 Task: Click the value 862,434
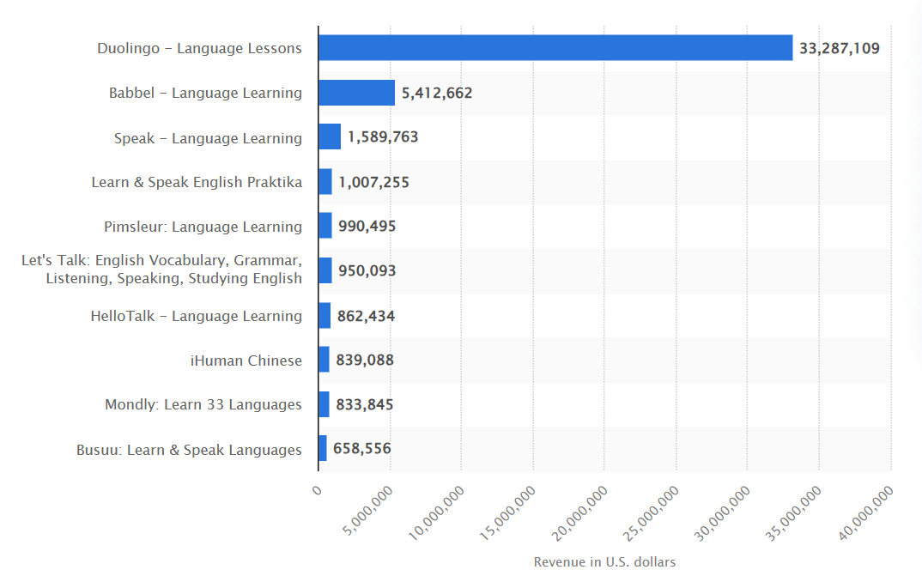366,317
